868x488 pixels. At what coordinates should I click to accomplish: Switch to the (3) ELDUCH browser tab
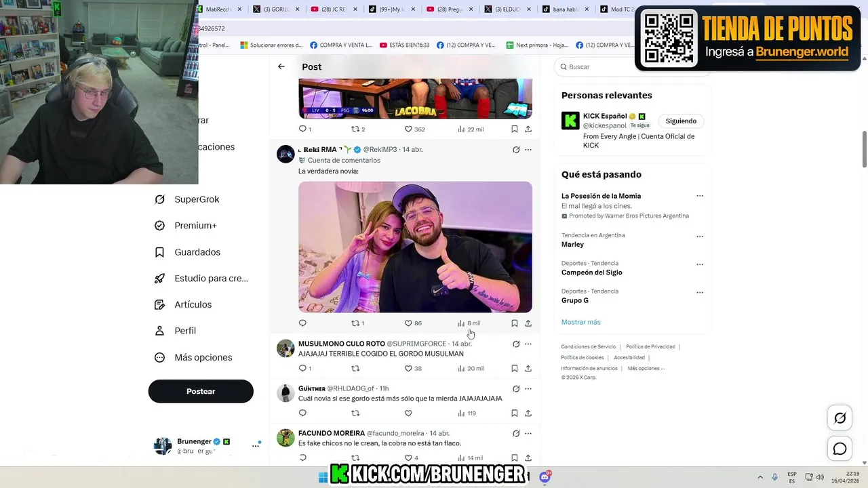508,9
